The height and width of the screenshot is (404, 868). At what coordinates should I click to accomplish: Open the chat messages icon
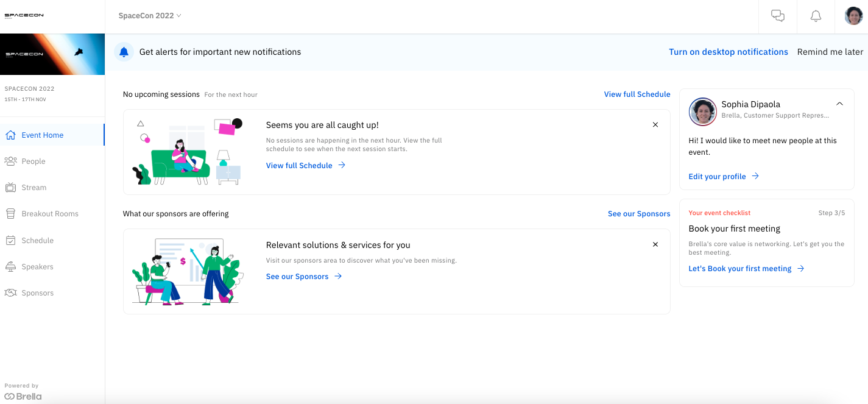[x=778, y=16]
